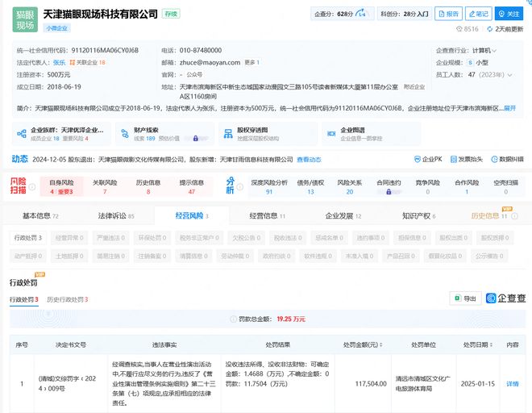Switch to 基本信息 tab
532x413 pixels.
40,216
